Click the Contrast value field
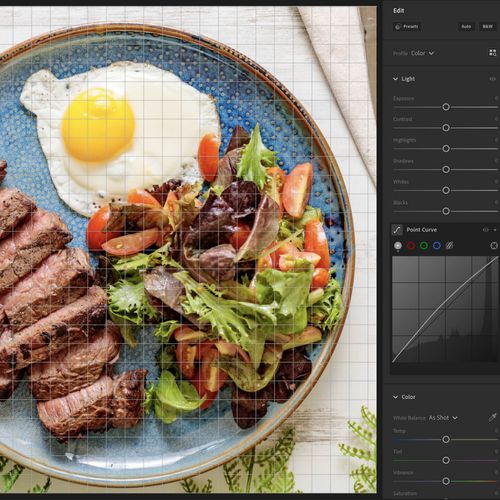 coord(496,119)
